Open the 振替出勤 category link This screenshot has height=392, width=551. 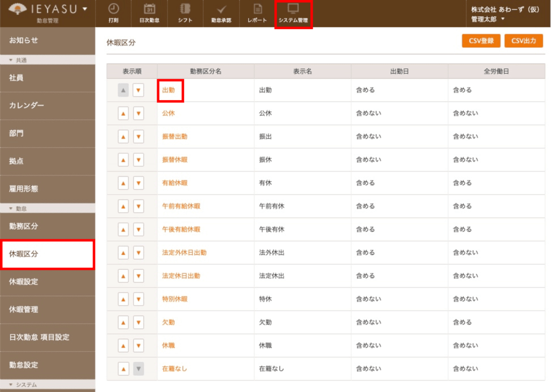coord(175,136)
